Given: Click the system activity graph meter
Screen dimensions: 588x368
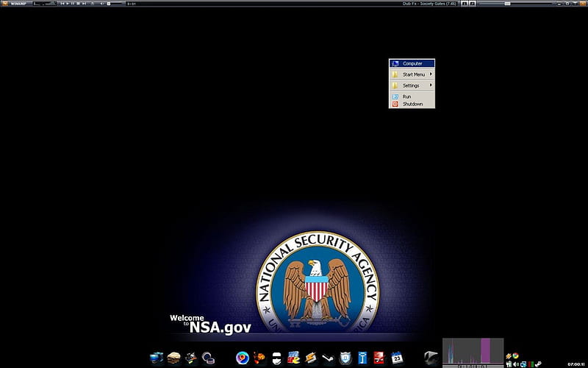Looking at the screenshot, I should click(473, 353).
